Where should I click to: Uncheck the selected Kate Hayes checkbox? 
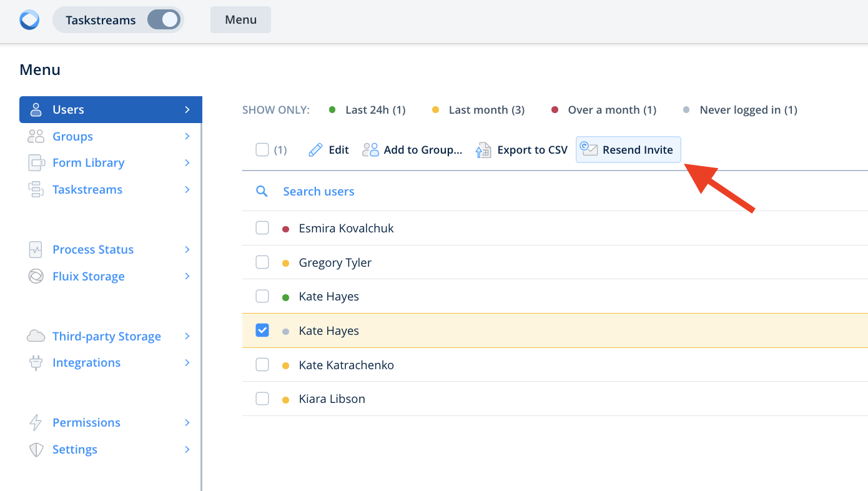click(x=262, y=330)
